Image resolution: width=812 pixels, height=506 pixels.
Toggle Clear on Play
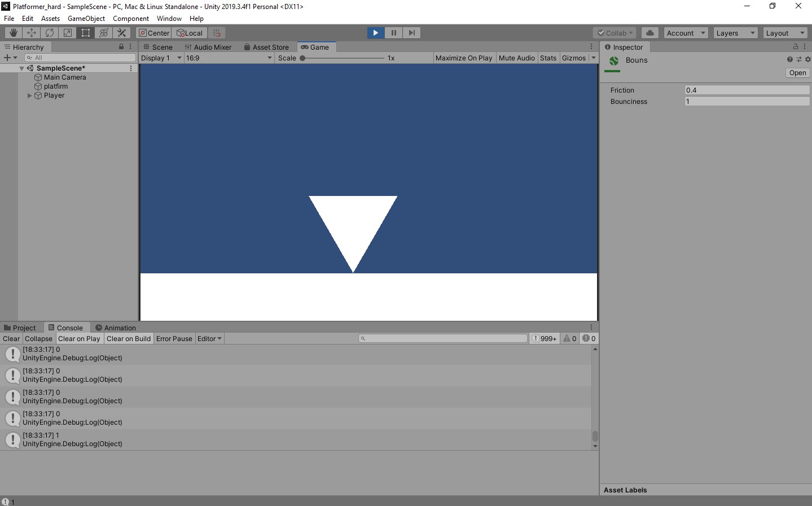point(79,338)
